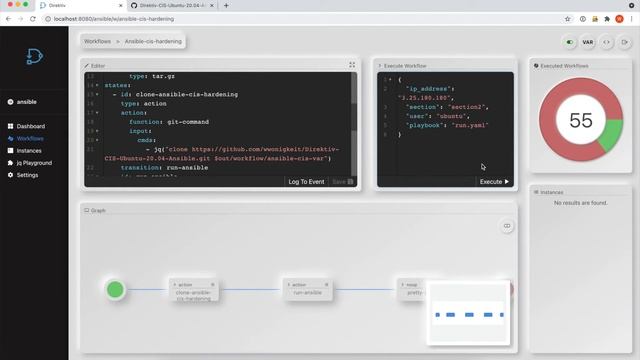
Task: Collapse the fold arrow at cmds: line 20
Action: pos(97,140)
